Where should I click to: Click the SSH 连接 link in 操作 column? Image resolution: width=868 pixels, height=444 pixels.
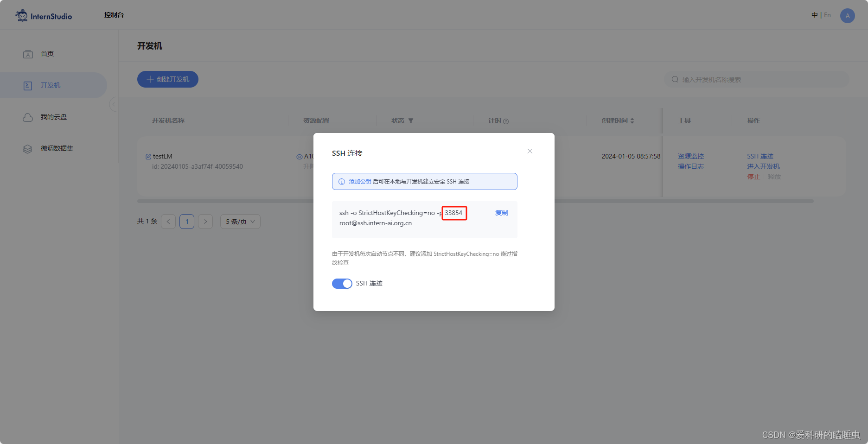[x=760, y=156]
